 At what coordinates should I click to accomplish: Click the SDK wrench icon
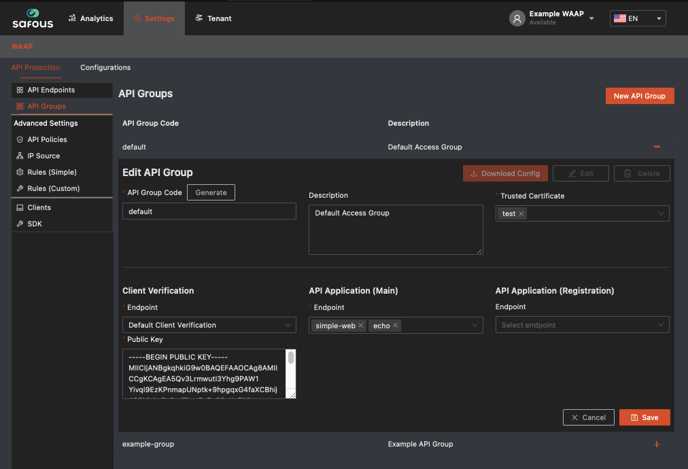coord(20,224)
